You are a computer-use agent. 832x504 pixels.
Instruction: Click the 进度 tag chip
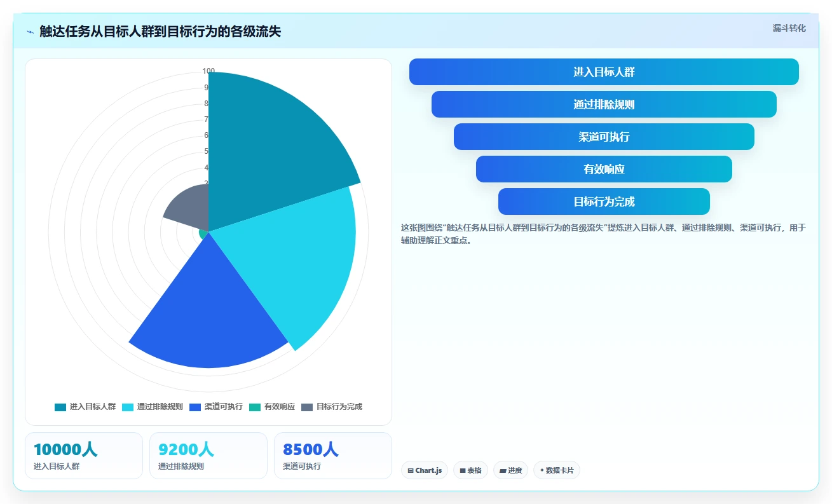[x=511, y=470]
